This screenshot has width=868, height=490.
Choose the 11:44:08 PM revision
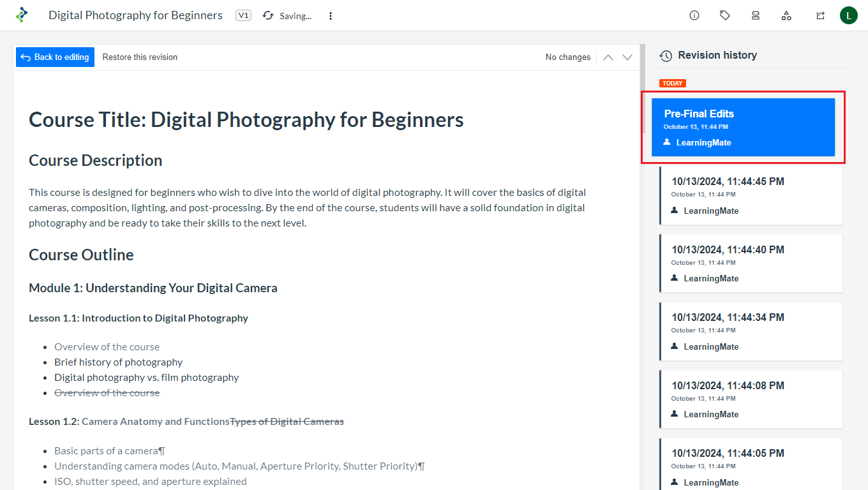pyautogui.click(x=751, y=399)
